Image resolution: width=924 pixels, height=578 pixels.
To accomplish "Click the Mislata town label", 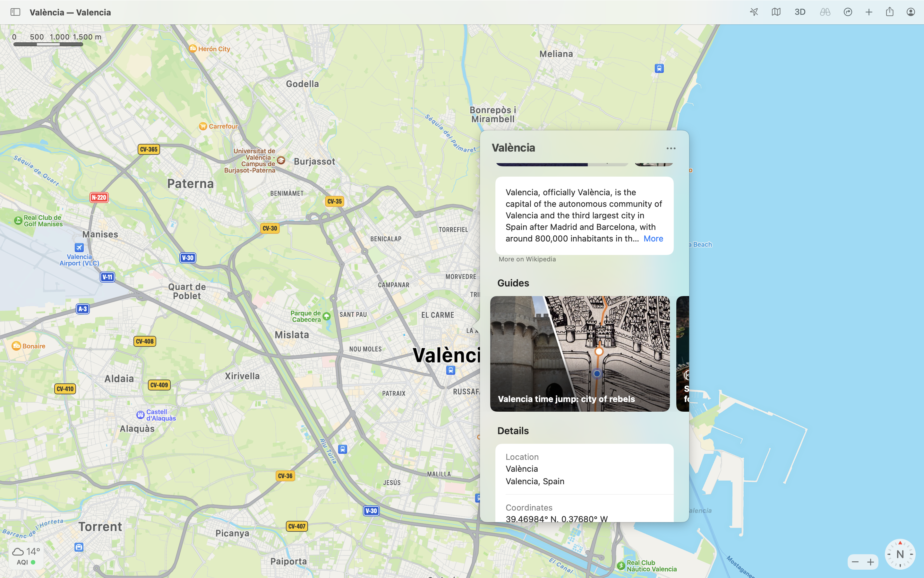I will [292, 335].
